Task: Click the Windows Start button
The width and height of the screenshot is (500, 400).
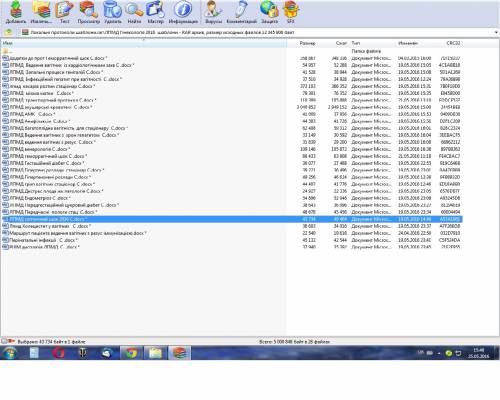Action: (x=10, y=353)
